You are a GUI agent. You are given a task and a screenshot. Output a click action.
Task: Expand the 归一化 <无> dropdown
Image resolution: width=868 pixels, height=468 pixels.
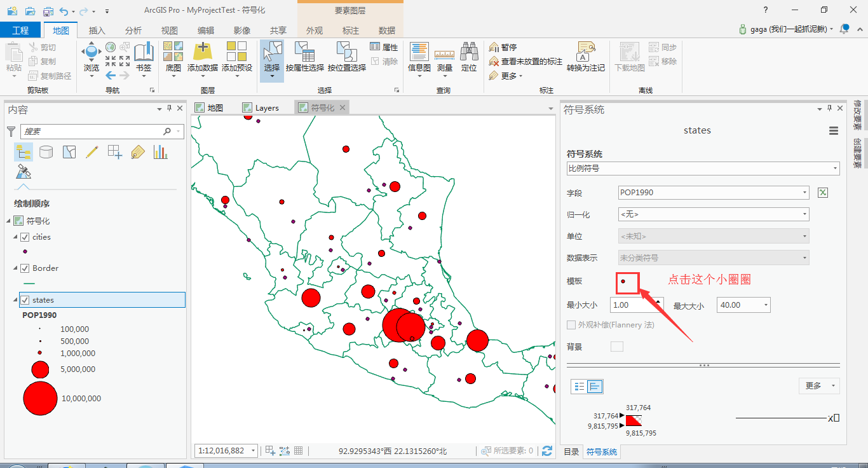(714, 214)
